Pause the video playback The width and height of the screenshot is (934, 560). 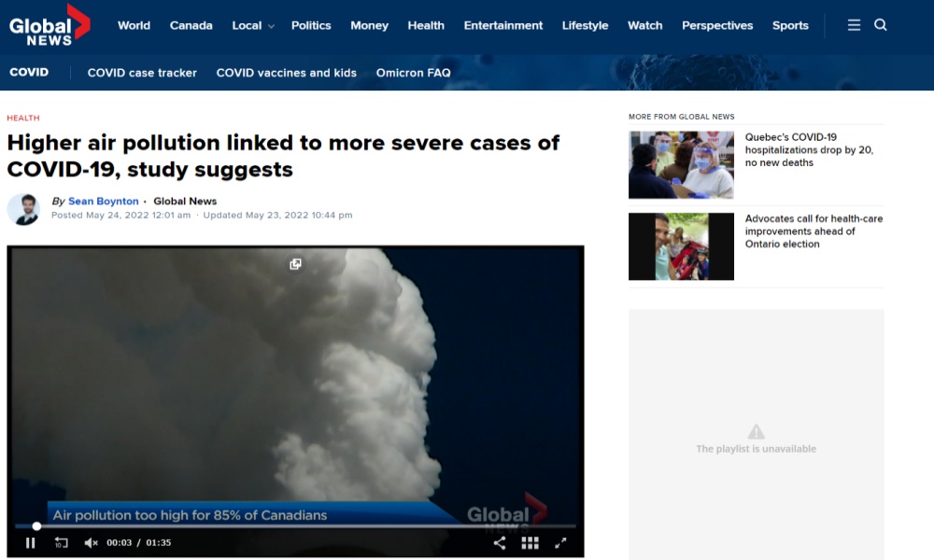point(31,543)
